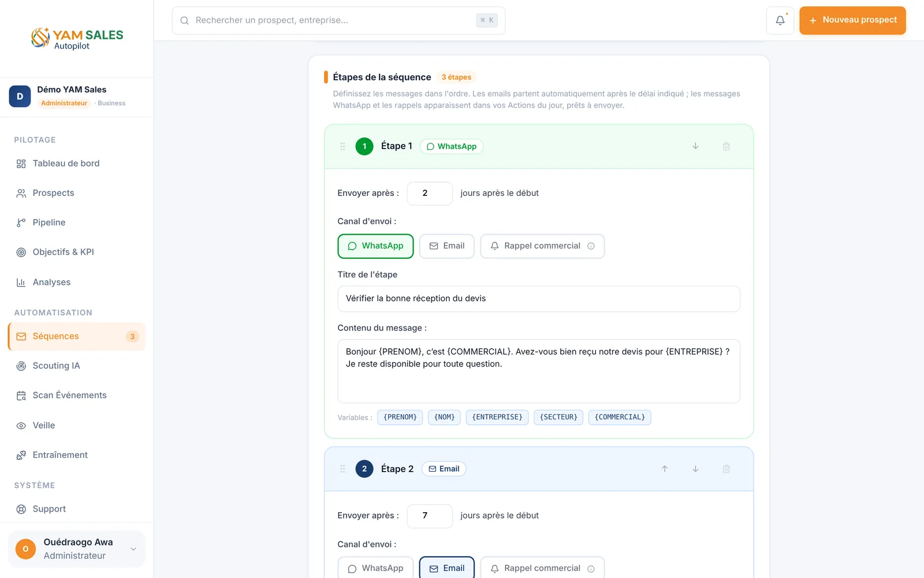Click Étape 1 Rappel commercial info icon
924x578 pixels.
pyautogui.click(x=591, y=246)
